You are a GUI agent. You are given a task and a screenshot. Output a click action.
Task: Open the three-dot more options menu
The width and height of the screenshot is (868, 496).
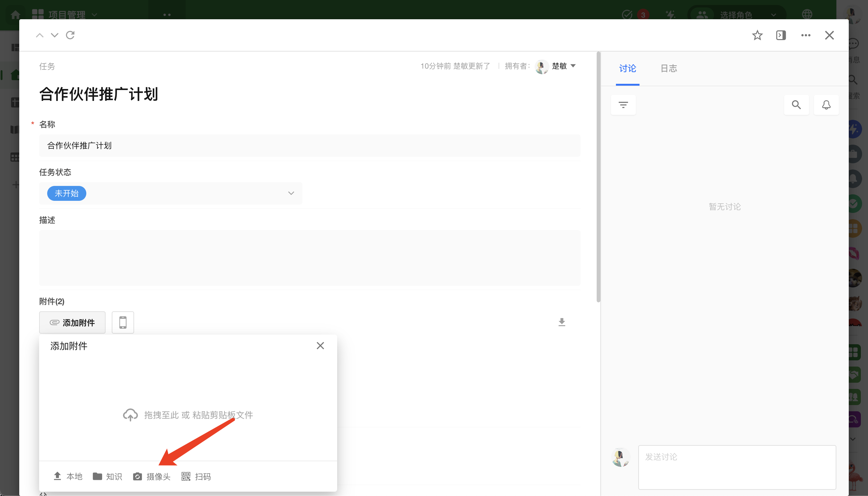click(805, 35)
